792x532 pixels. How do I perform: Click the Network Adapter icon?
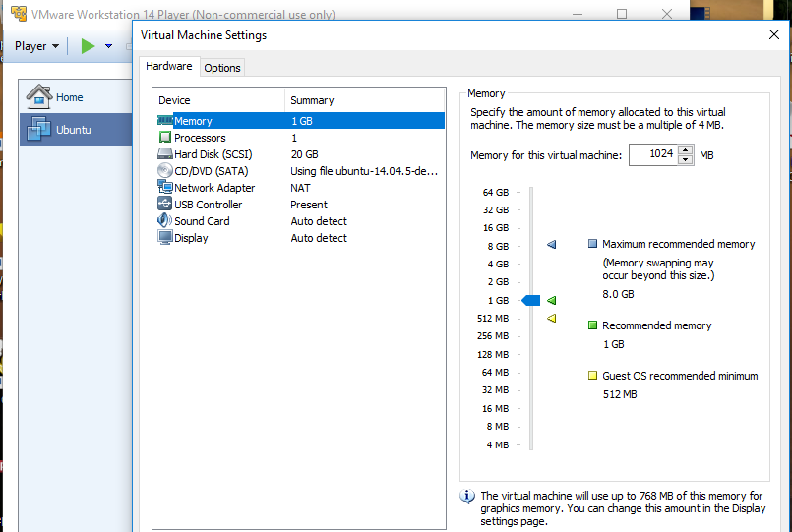click(x=165, y=187)
